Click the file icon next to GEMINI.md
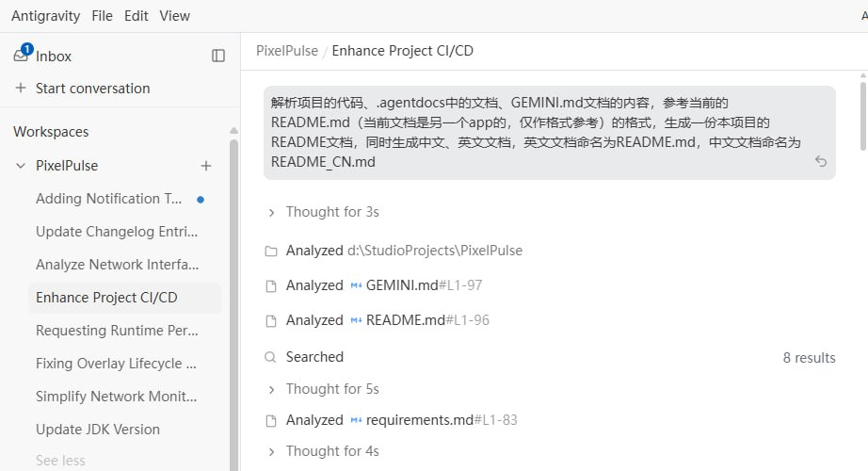The image size is (868, 471). (271, 285)
